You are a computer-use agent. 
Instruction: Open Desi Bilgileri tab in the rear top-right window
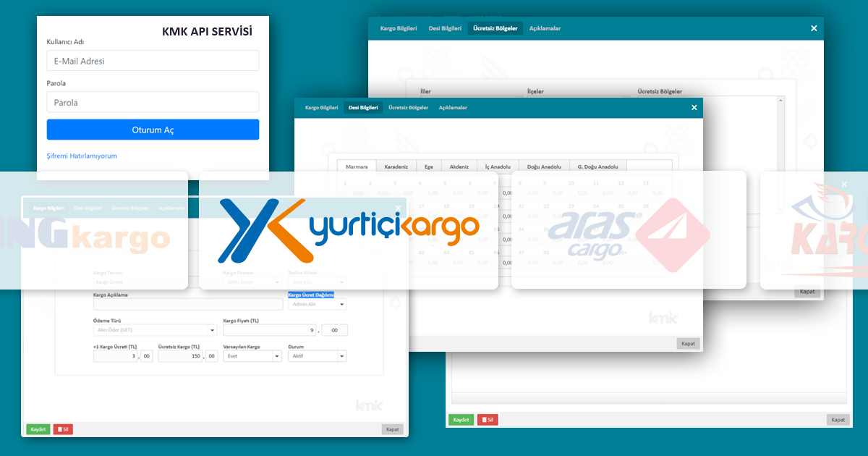pyautogui.click(x=445, y=28)
